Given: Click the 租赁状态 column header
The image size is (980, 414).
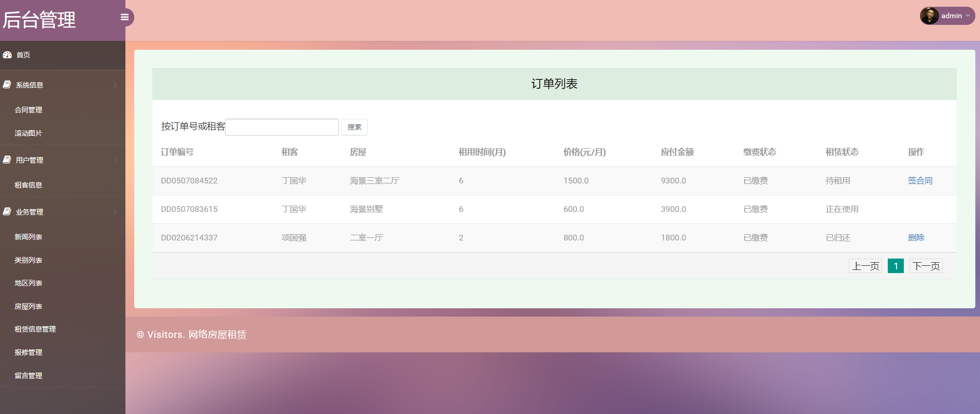Looking at the screenshot, I should pos(842,152).
